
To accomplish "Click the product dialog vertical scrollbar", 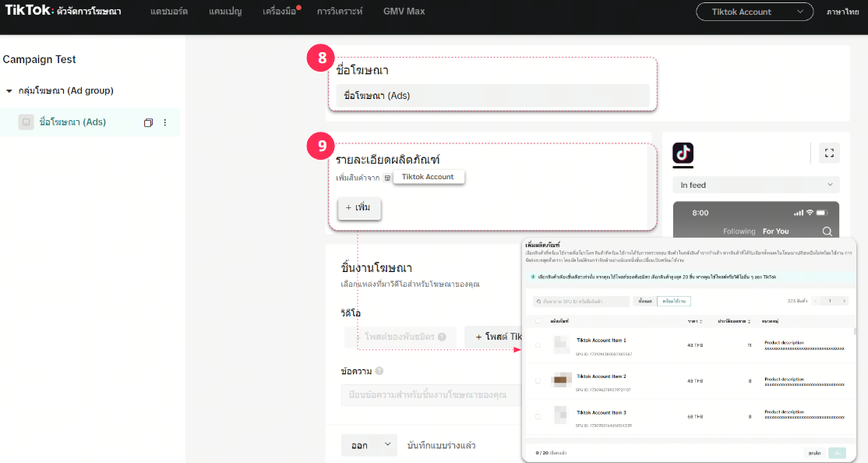I will pos(855,331).
